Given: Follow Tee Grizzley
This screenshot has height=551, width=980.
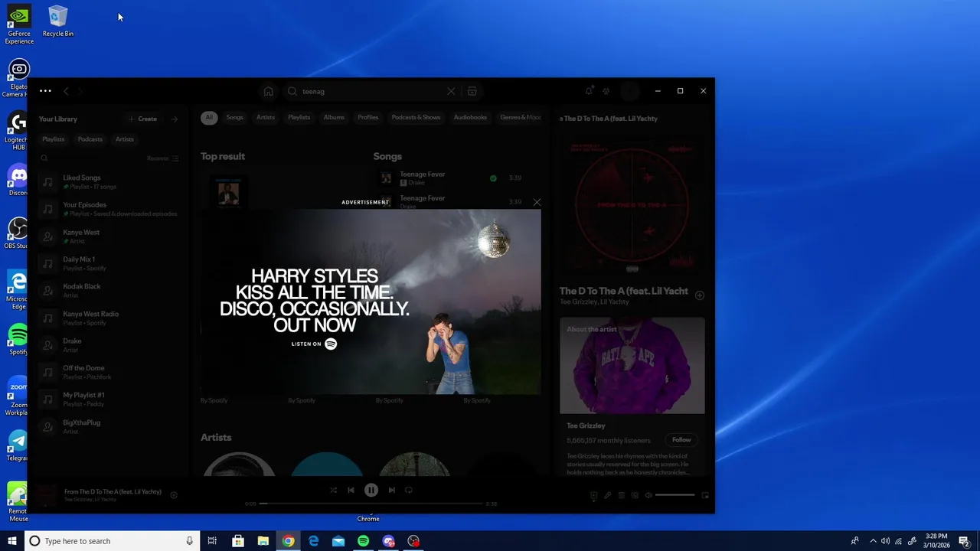Looking at the screenshot, I should point(681,440).
